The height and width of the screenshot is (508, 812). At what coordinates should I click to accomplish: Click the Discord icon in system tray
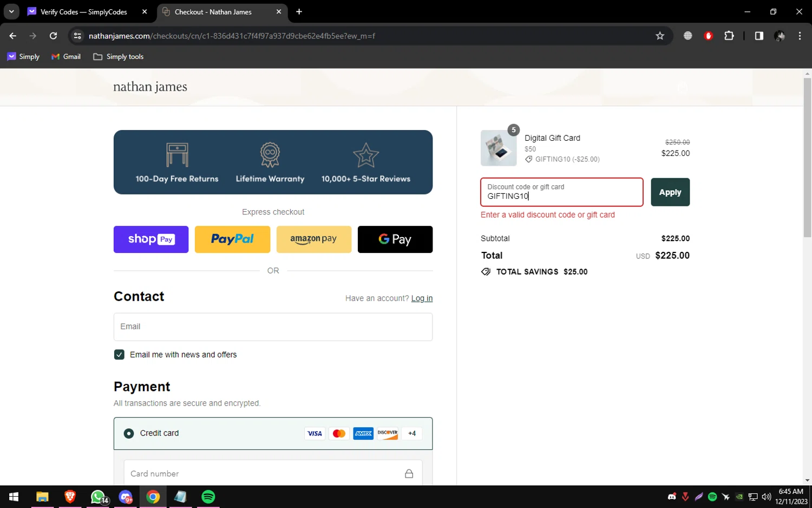672,497
